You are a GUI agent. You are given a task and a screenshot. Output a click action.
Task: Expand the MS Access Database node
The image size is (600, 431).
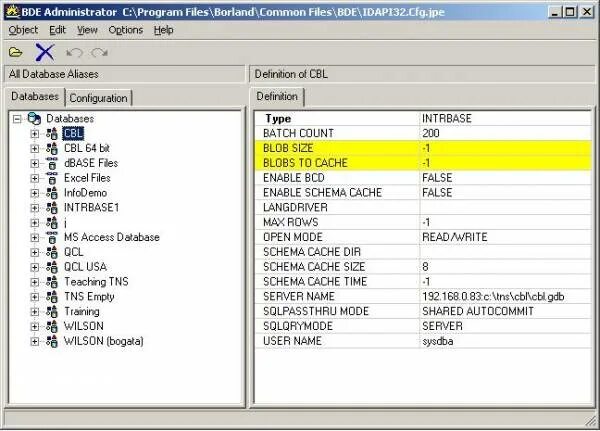point(34,238)
